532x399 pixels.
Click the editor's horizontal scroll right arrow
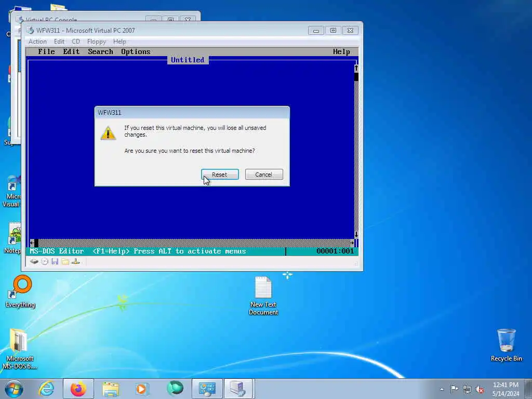click(x=352, y=243)
